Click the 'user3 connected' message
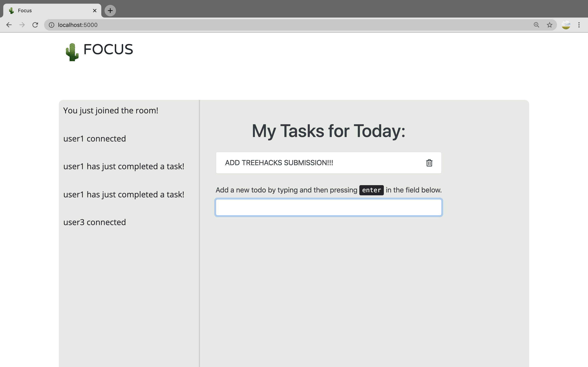The image size is (588, 367). pos(95,222)
